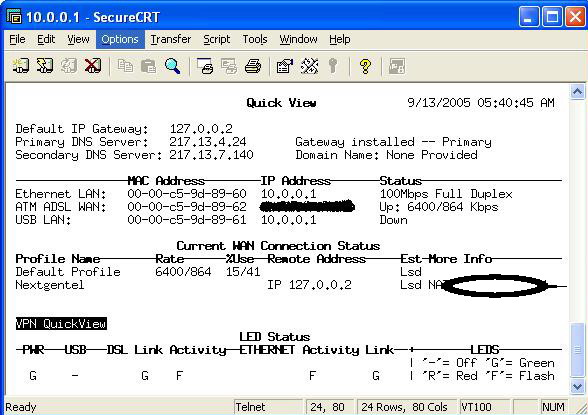Click the Default Profile row name

(x=68, y=272)
